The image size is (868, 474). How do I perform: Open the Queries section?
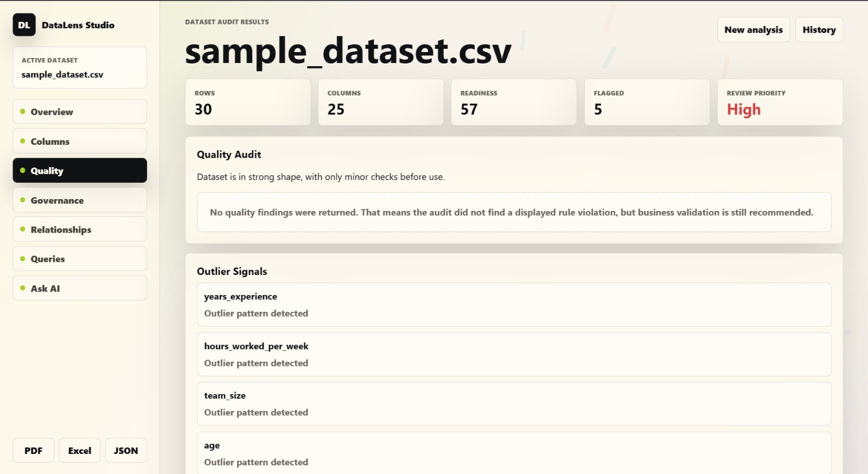[80, 259]
